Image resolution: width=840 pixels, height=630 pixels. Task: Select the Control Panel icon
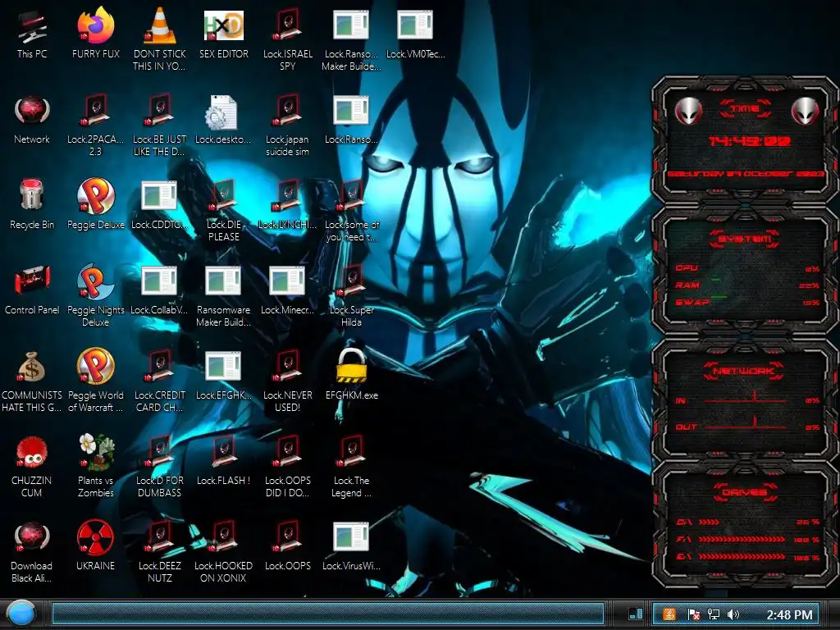32,280
